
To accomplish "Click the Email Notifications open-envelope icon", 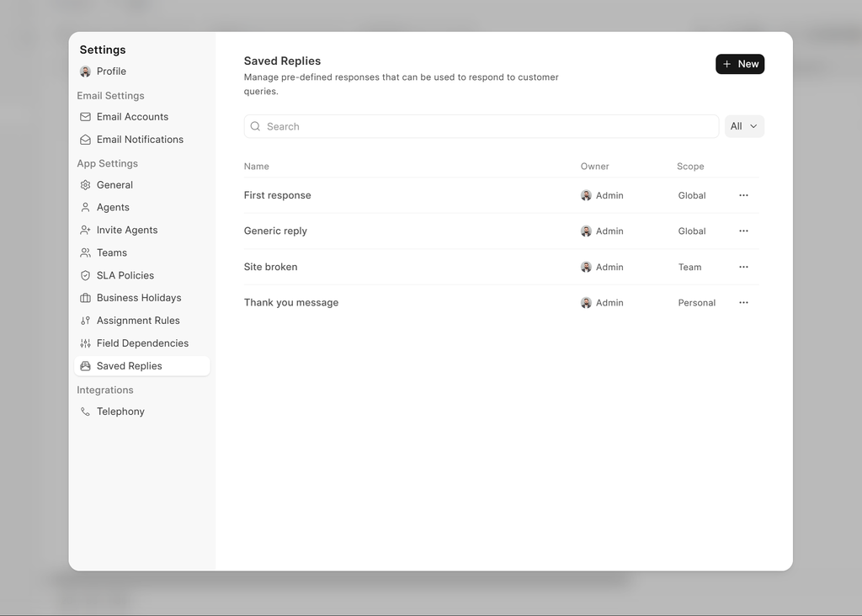I will 85,140.
